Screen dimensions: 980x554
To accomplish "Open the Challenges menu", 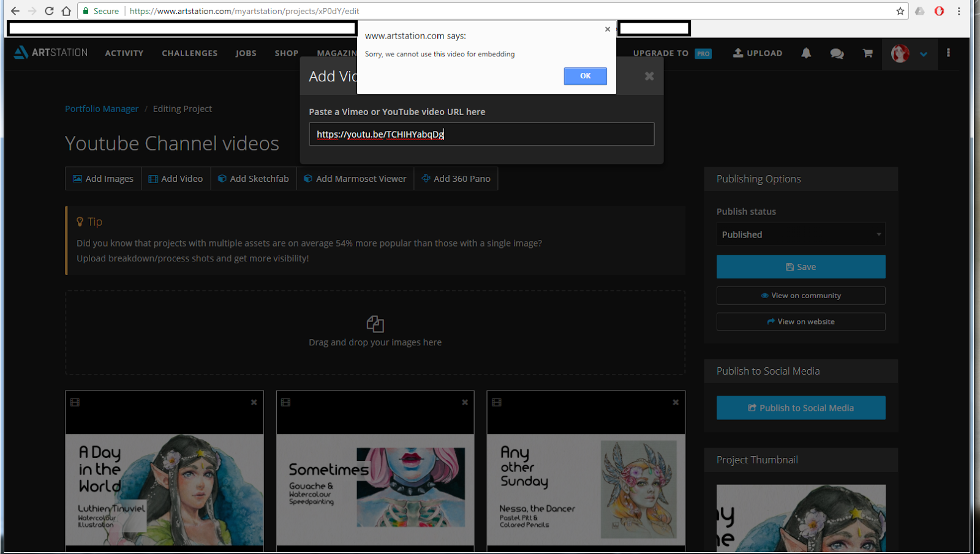I will click(x=190, y=53).
